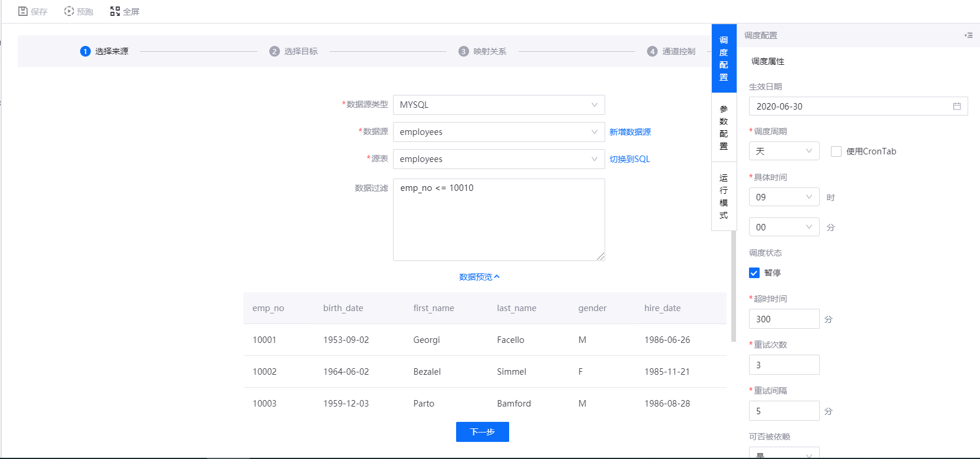This screenshot has width=980, height=459.
Task: Collapse the 调度配置 panel via top-right icon
Action: 968,35
